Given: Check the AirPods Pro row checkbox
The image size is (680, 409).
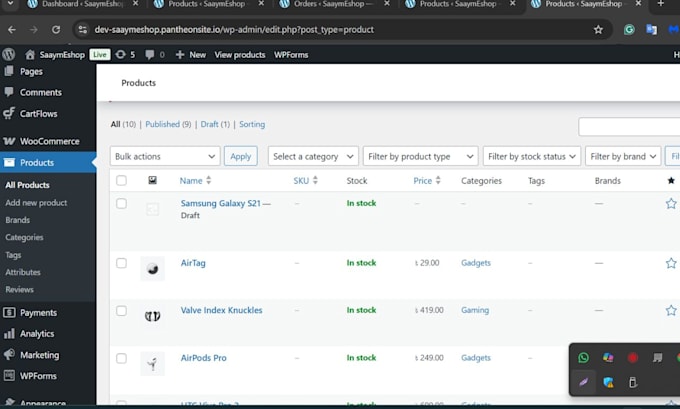Looking at the screenshot, I should click(121, 358).
